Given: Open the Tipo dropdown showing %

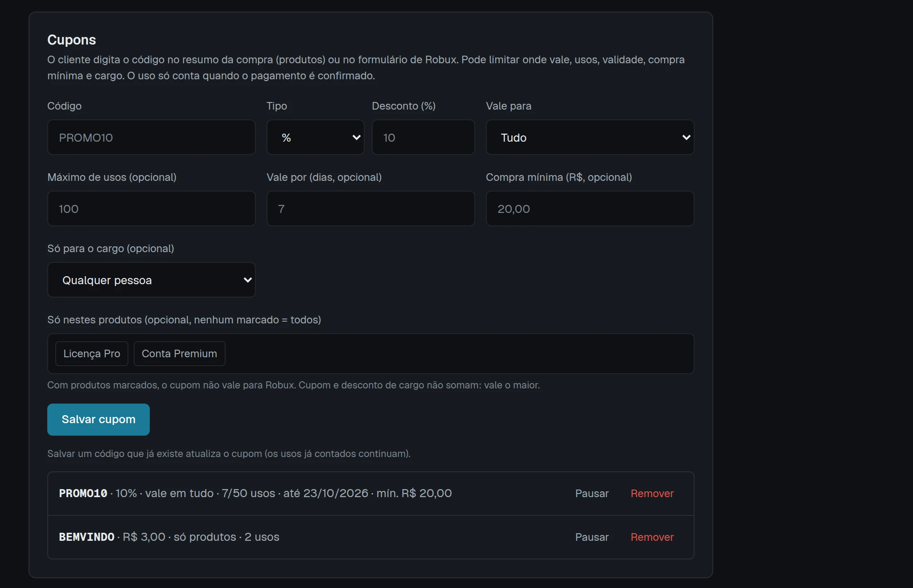Looking at the screenshot, I should click(x=315, y=137).
